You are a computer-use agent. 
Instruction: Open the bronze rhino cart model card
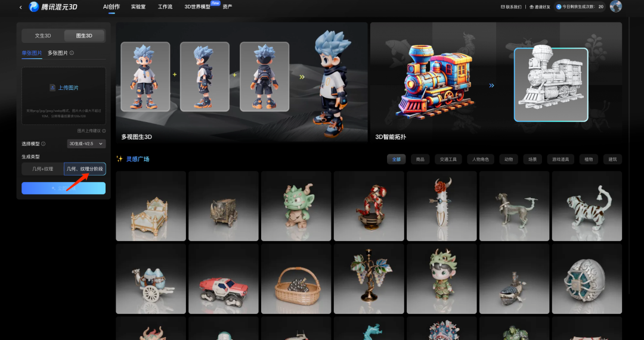tap(224, 206)
